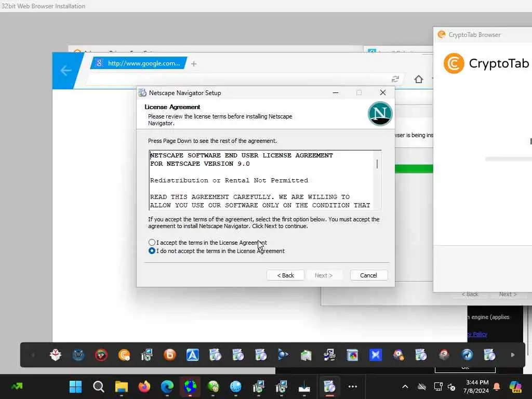532x399 pixels.
Task: Open notifications bell icon
Action: pos(497,387)
